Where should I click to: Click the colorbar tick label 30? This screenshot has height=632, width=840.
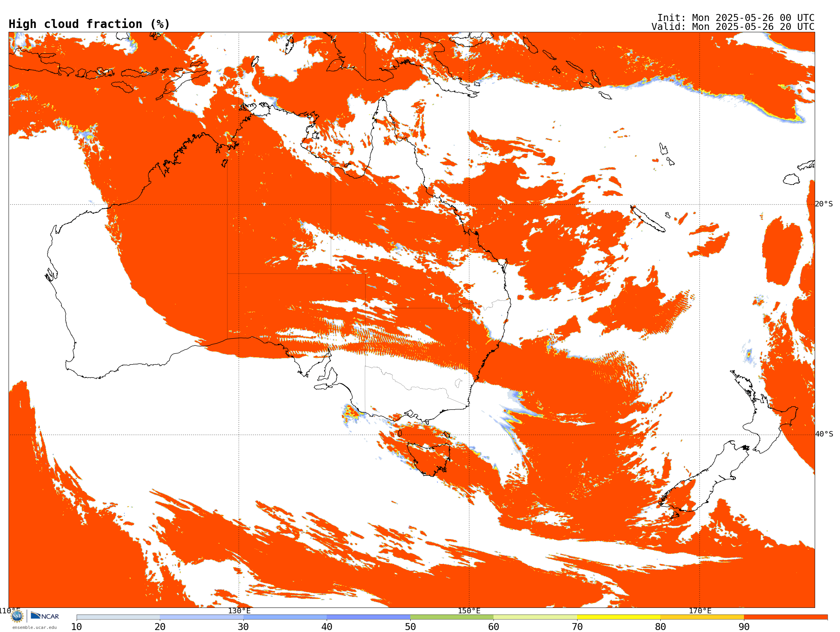(x=243, y=627)
